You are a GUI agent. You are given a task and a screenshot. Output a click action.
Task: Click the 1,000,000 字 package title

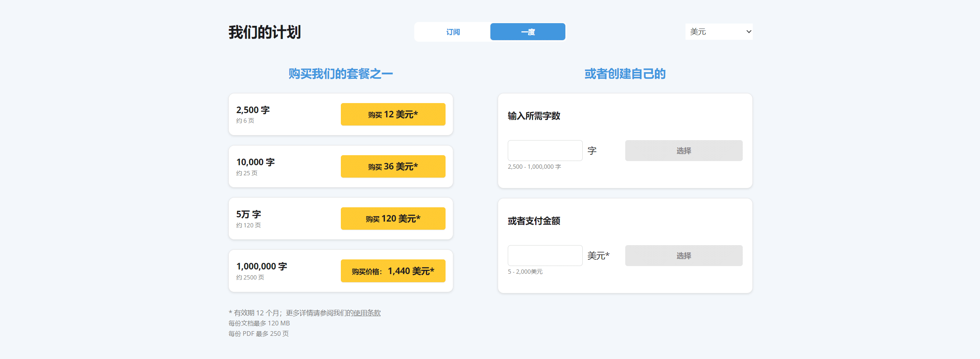pyautogui.click(x=262, y=266)
